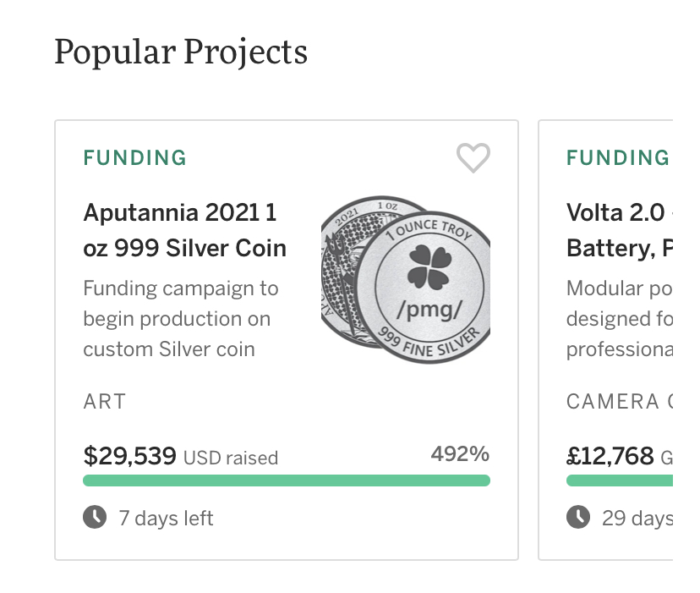Click the £12,768 raised amount

point(610,457)
